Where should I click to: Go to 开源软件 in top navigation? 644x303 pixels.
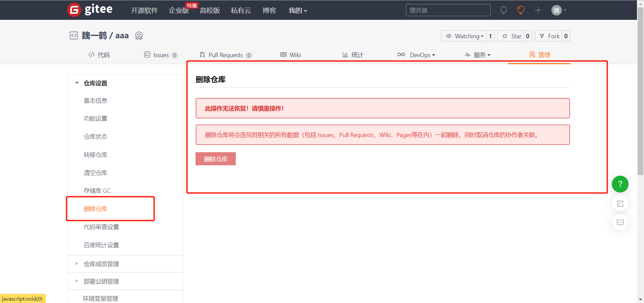point(144,10)
